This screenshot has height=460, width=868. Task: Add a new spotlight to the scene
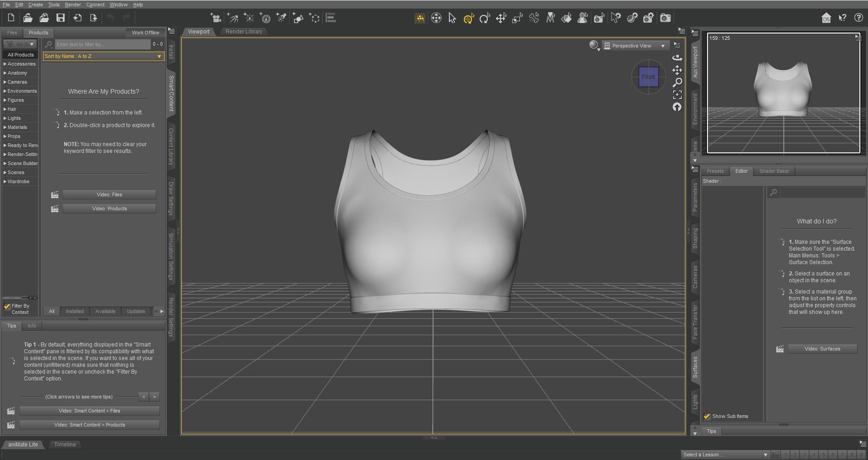pos(281,18)
